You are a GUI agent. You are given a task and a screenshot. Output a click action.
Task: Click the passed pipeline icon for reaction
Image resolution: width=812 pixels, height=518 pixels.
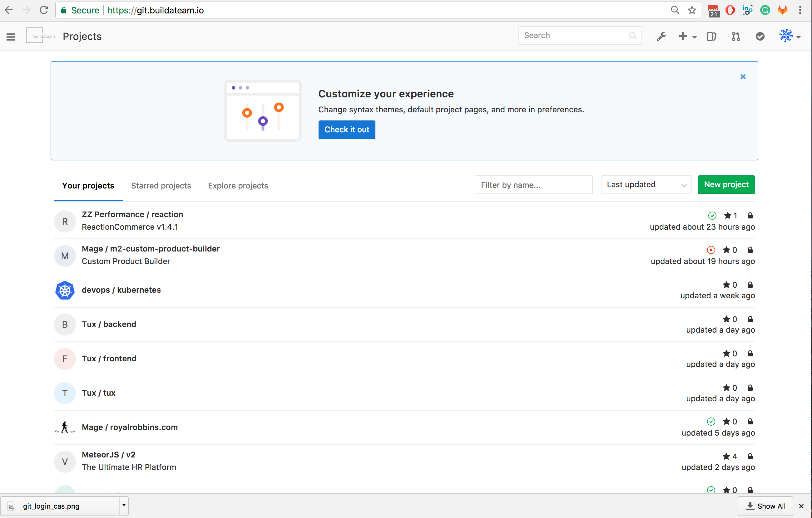coord(712,216)
